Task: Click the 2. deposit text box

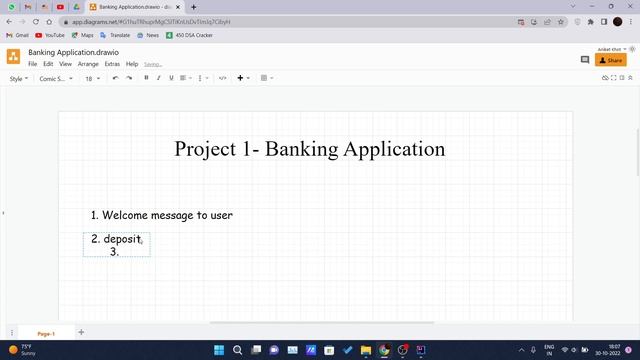Action: [116, 244]
